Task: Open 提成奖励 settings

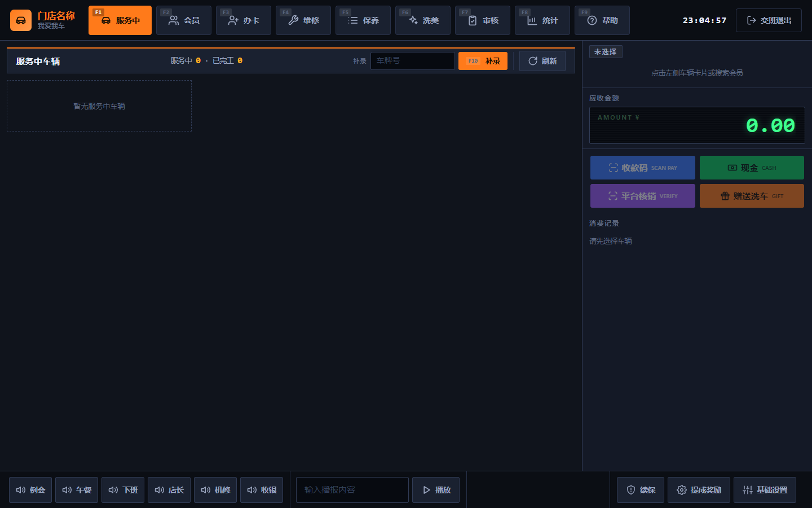Action: pos(699,490)
